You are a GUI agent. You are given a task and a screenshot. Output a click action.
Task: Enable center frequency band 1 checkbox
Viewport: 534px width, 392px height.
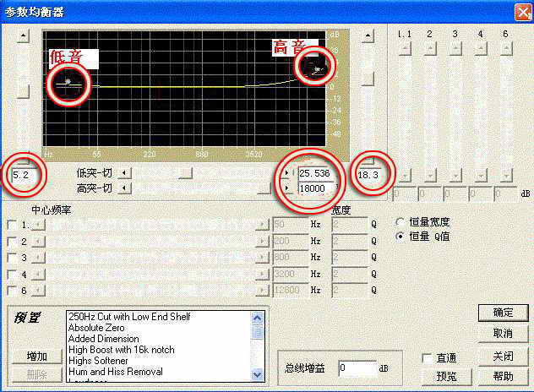pos(11,226)
